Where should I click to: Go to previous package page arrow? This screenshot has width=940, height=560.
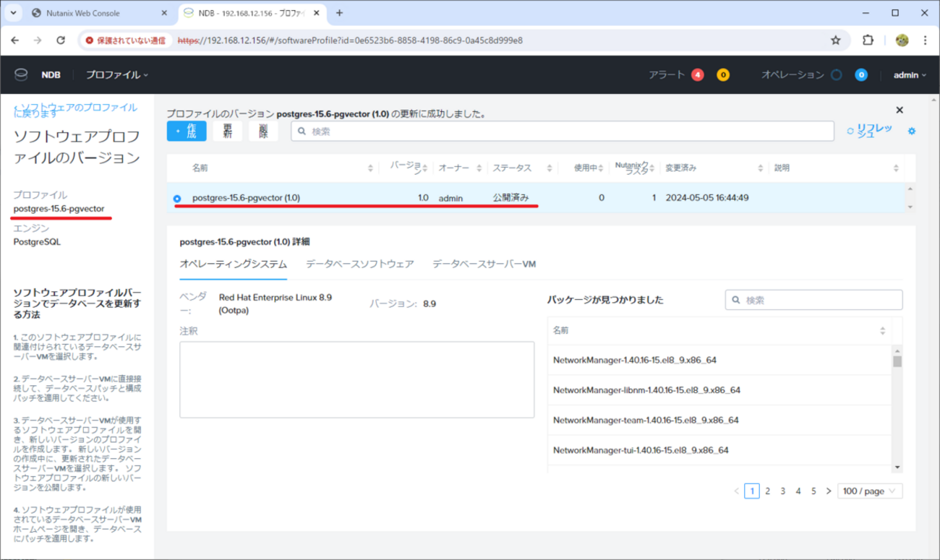tap(737, 491)
